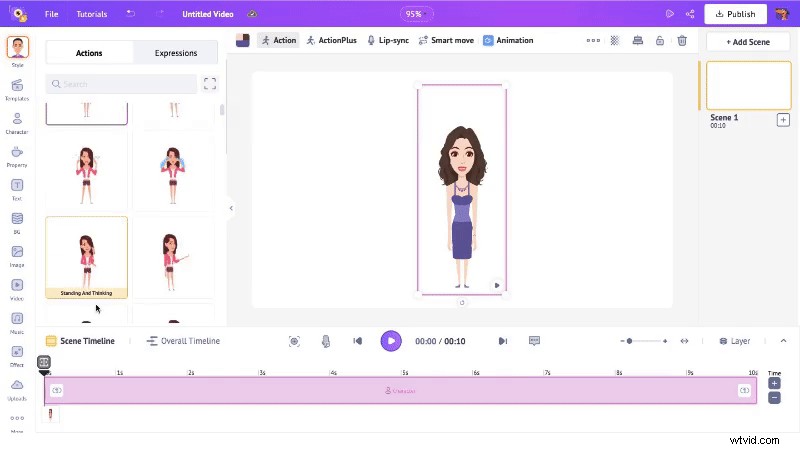Click in the actions Search field

pos(121,84)
